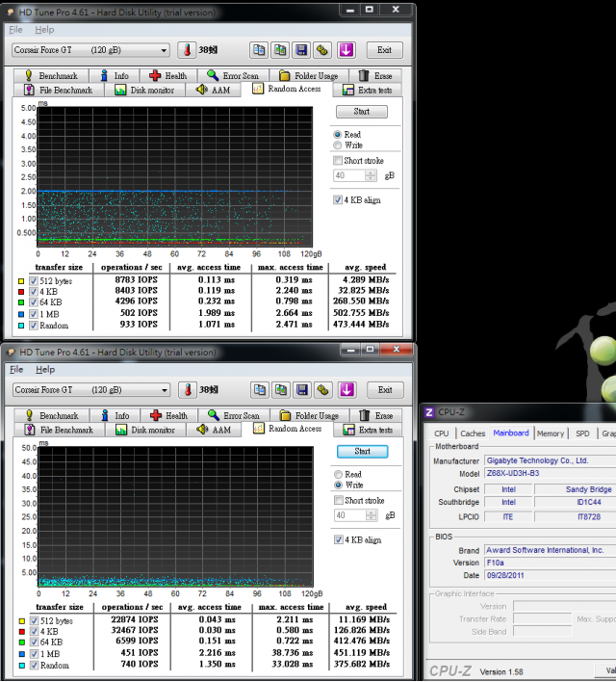
Task: Switch to Memory tab in CPU-Z
Action: (x=550, y=433)
